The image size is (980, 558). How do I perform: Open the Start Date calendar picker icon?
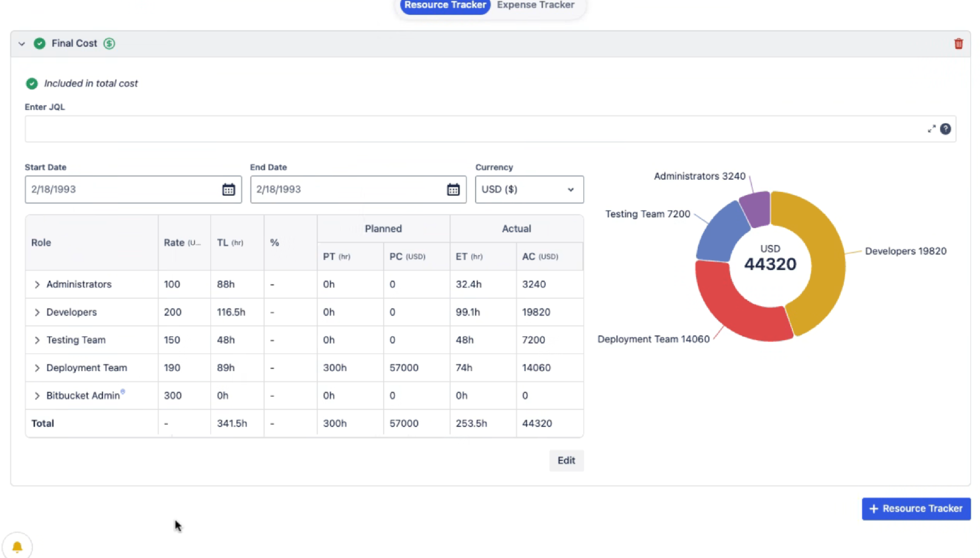(x=228, y=189)
